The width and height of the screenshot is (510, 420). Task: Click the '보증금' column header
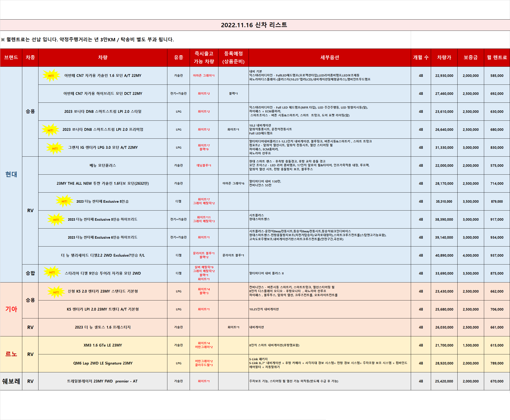pyautogui.click(x=471, y=58)
